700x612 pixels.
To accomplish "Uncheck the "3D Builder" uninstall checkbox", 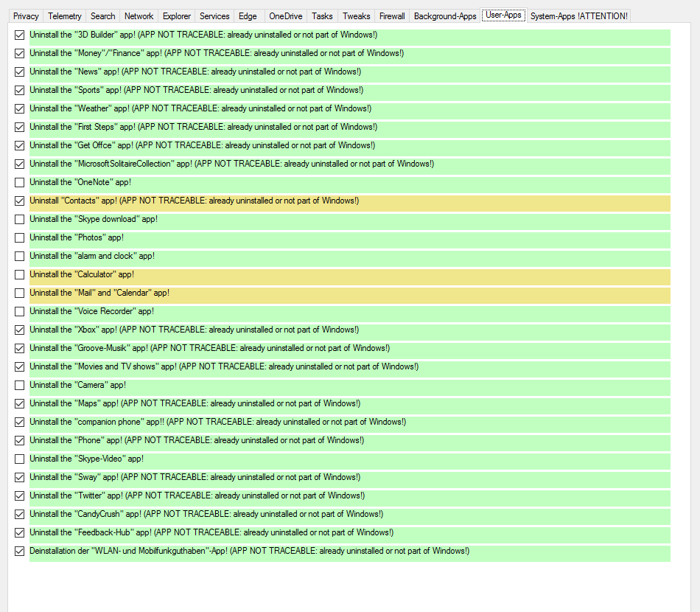I will pyautogui.click(x=19, y=35).
